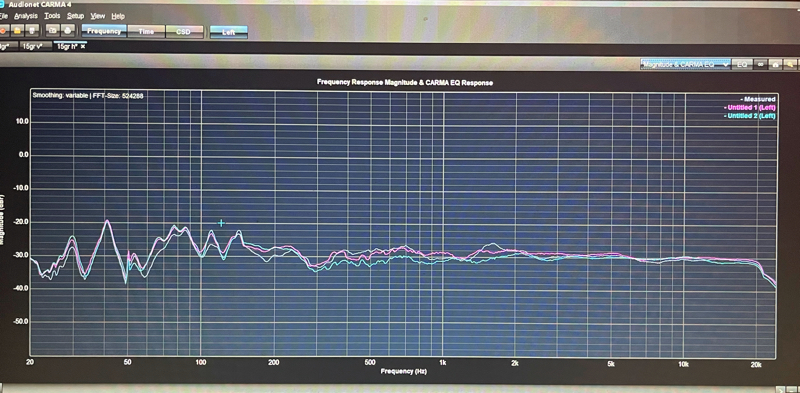Image resolution: width=800 pixels, height=393 pixels.
Task: Open the View menu
Action: (97, 16)
